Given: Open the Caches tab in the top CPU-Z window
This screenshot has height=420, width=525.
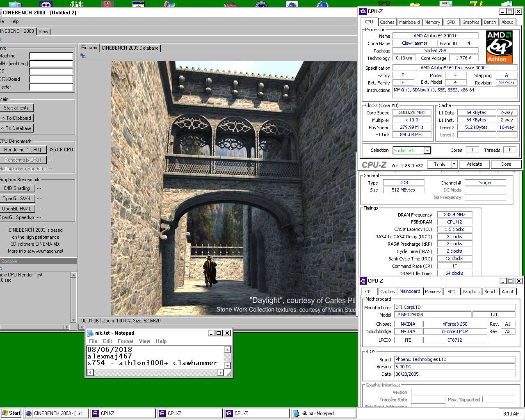Looking at the screenshot, I should 387,23.
